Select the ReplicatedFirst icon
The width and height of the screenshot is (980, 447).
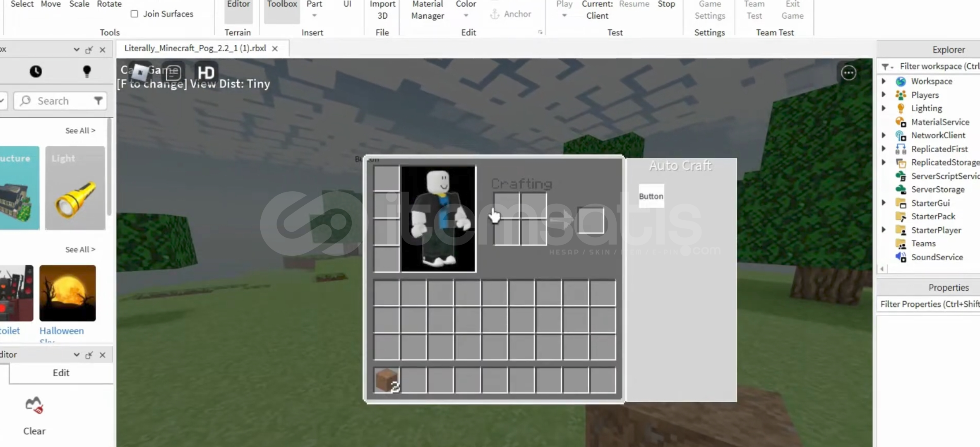(901, 149)
